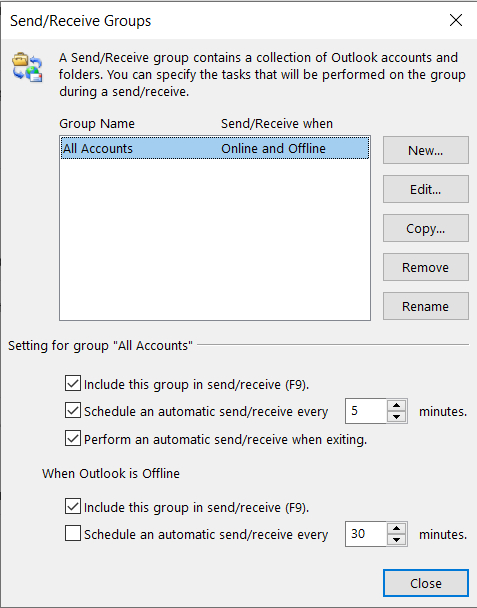Decrease offline schedule minutes with down arrow

coord(396,539)
